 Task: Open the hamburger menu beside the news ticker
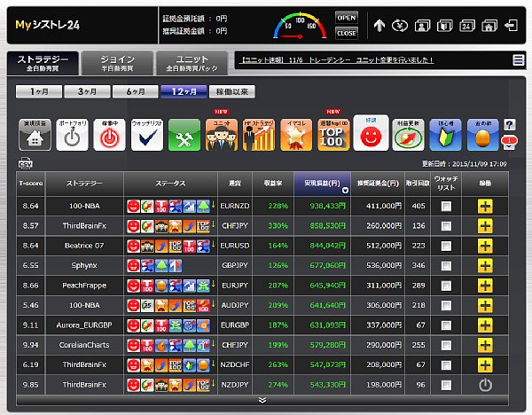click(518, 60)
